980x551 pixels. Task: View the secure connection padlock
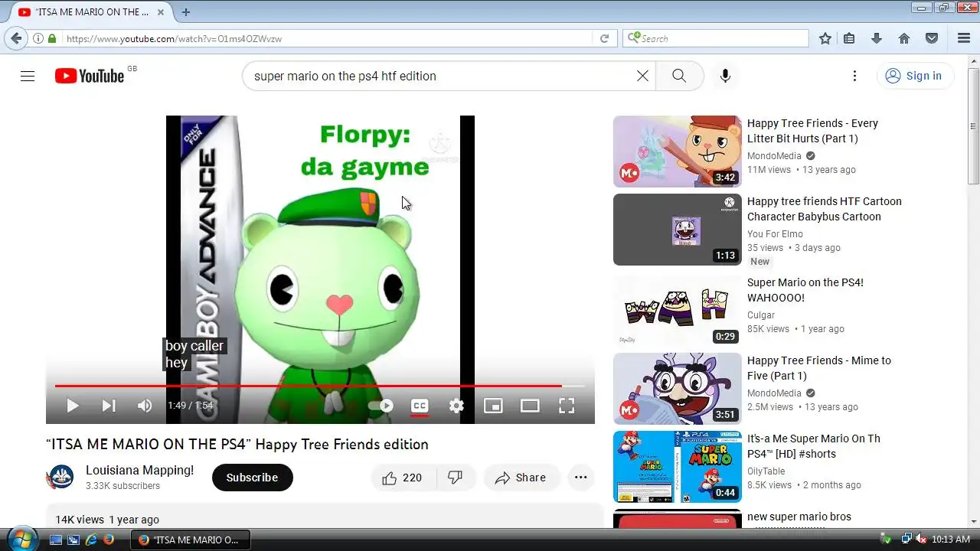coord(52,38)
